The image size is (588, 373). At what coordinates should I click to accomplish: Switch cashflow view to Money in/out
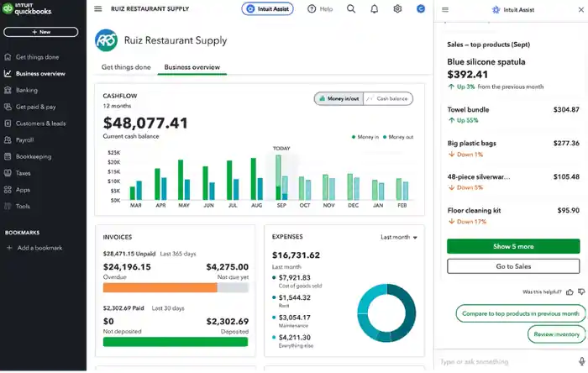pyautogui.click(x=339, y=98)
